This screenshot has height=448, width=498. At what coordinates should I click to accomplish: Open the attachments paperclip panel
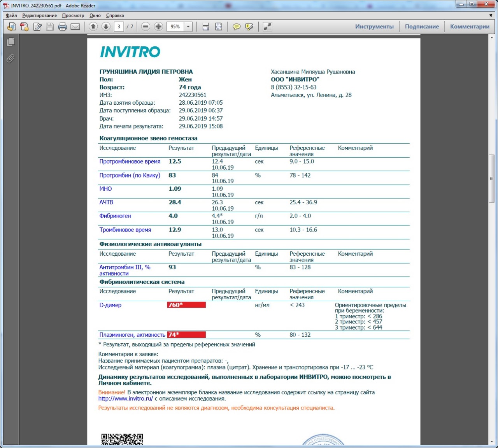pyautogui.click(x=11, y=58)
